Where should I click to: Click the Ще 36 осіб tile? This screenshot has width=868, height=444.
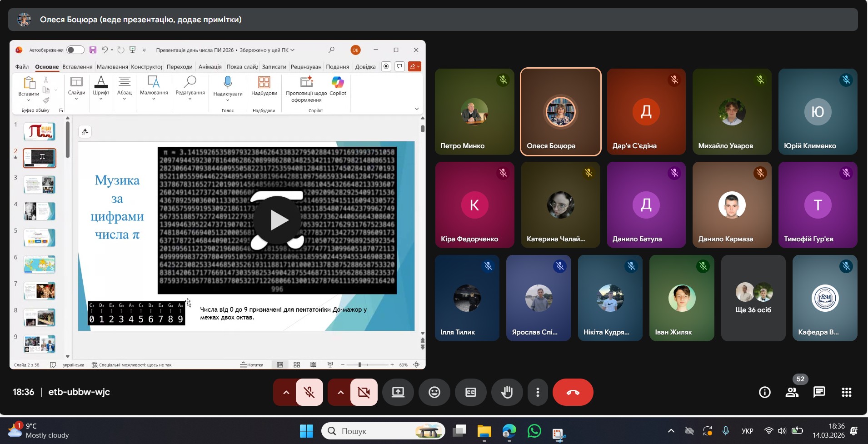753,298
